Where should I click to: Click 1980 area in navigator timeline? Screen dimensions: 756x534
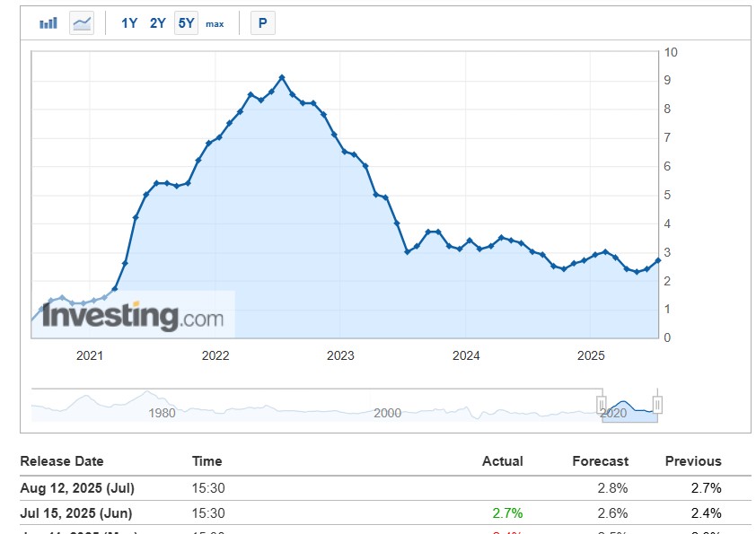point(162,413)
